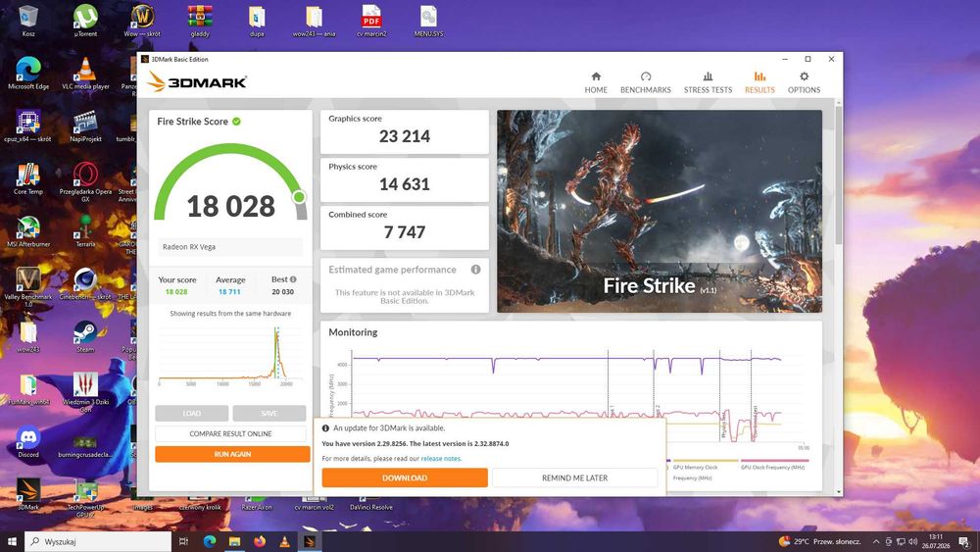Click the orange RUN AGAIN button

[x=232, y=454]
